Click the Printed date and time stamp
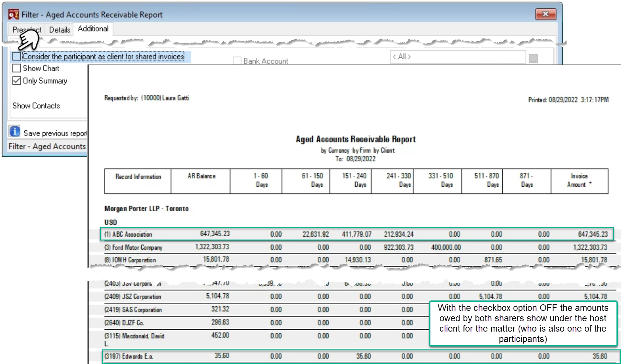 pyautogui.click(x=568, y=100)
